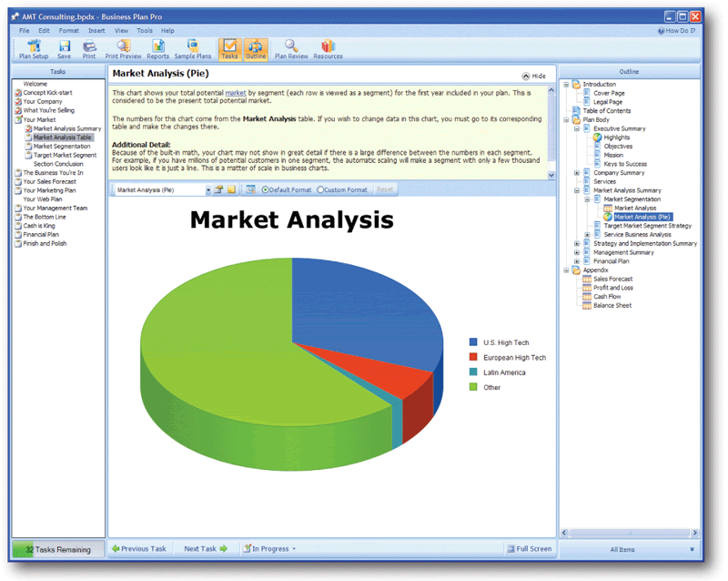
Task: Click the European High Tech red legend swatch
Action: (473, 357)
